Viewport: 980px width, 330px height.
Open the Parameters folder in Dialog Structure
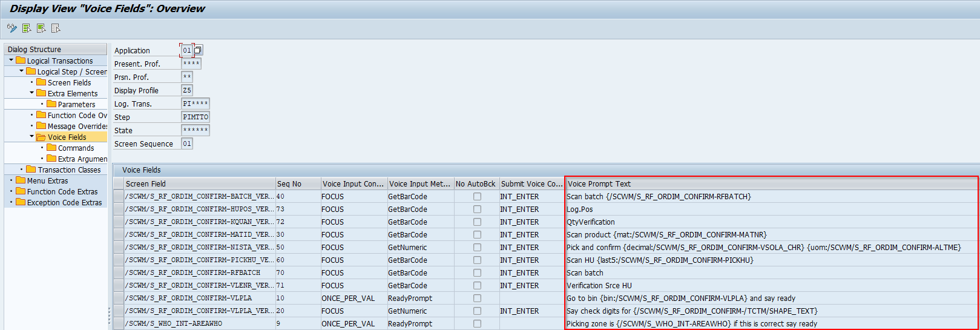(x=76, y=105)
